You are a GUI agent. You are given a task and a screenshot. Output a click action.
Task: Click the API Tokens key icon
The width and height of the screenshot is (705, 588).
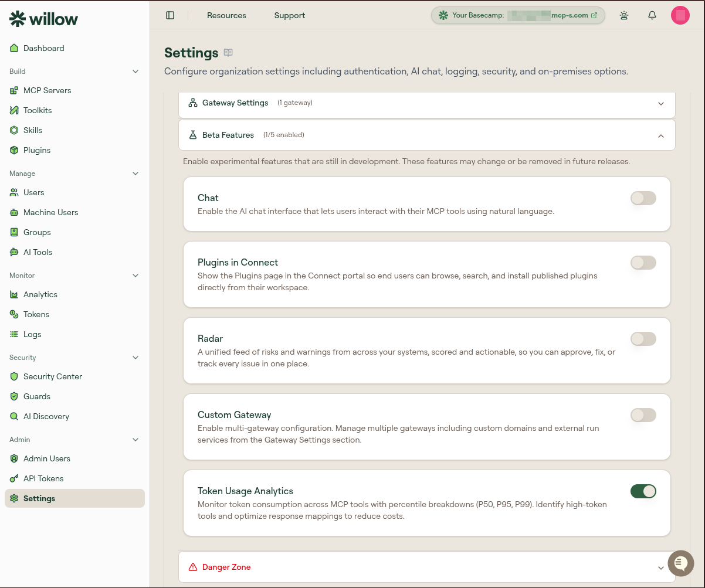click(14, 478)
